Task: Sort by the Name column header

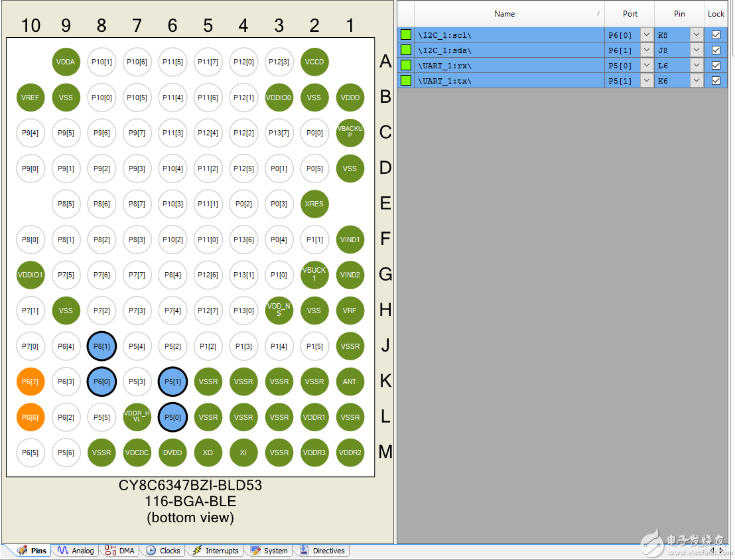Action: pos(509,13)
